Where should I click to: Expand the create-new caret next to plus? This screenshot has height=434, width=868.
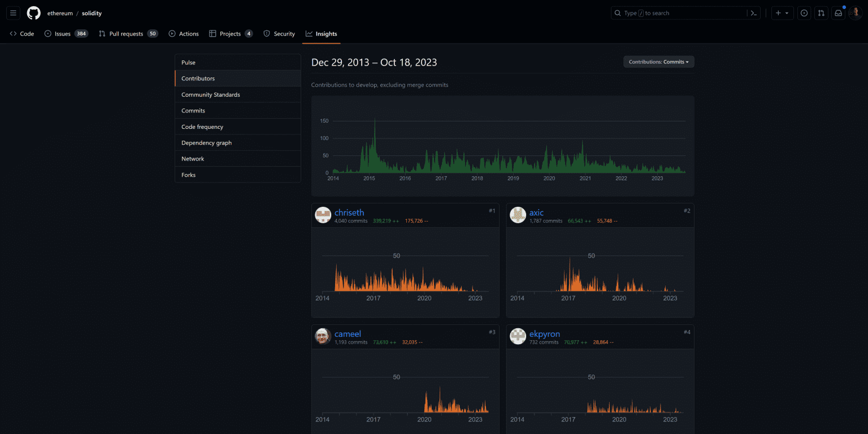point(786,12)
